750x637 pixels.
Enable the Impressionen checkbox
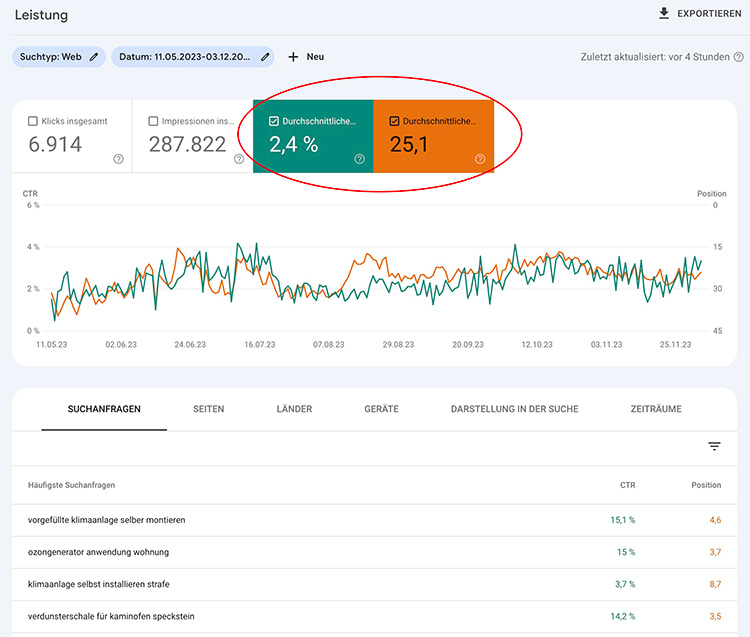[153, 121]
